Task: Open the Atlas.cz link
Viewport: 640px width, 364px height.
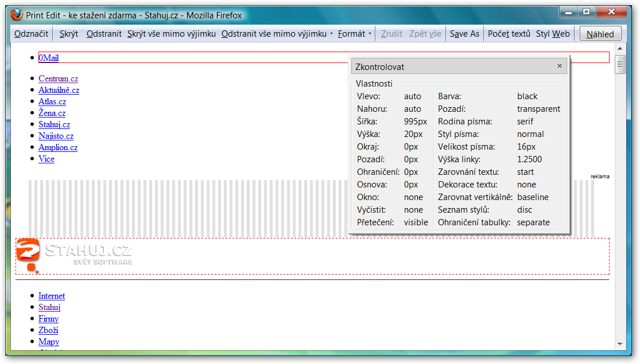Action: [52, 101]
